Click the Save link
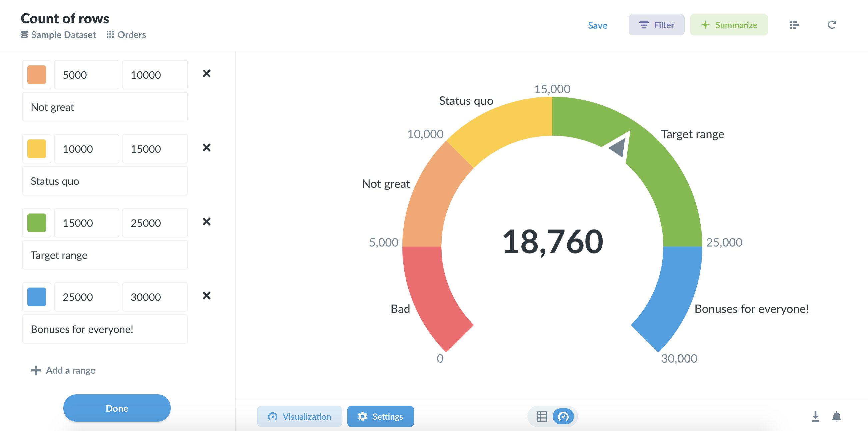This screenshot has height=431, width=868. coord(597,25)
